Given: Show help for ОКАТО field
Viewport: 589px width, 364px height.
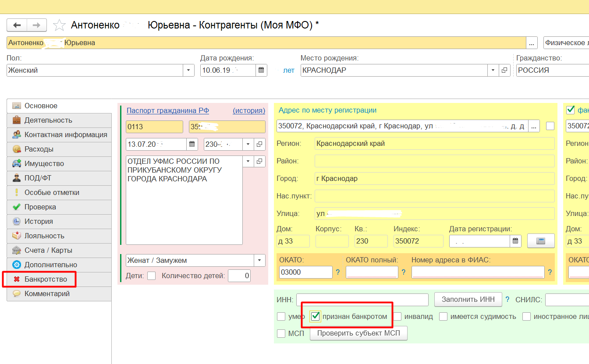Looking at the screenshot, I should tap(338, 272).
